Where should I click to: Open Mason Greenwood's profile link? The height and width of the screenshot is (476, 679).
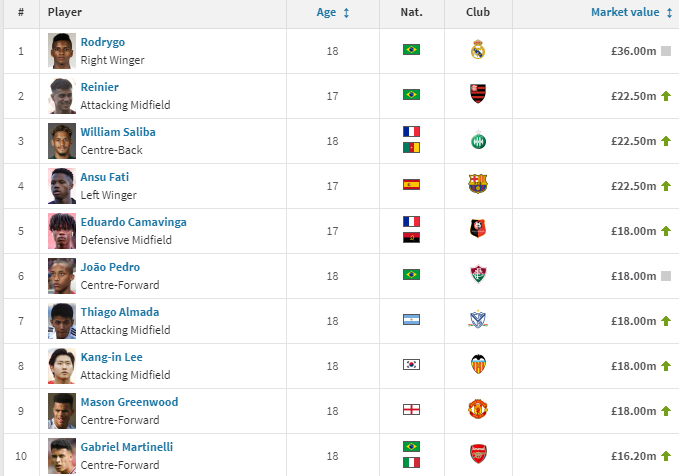point(129,402)
